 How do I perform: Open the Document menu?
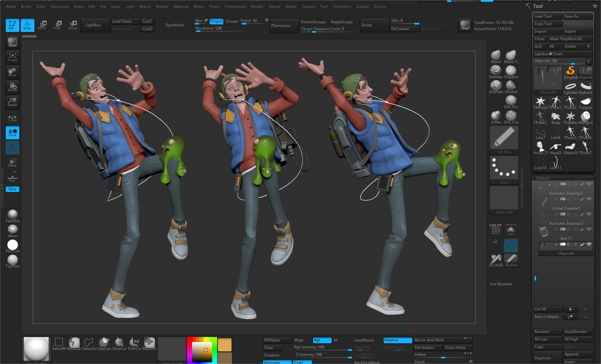coord(60,6)
